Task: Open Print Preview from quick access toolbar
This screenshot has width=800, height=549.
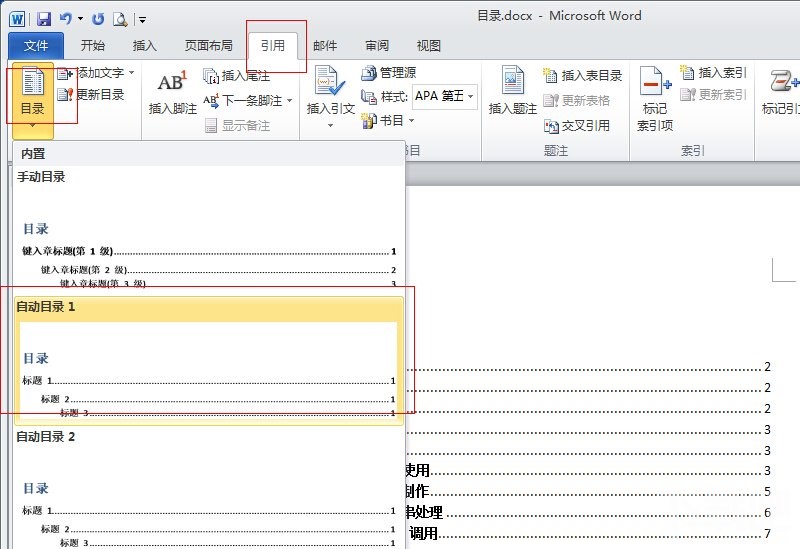Action: click(120, 19)
